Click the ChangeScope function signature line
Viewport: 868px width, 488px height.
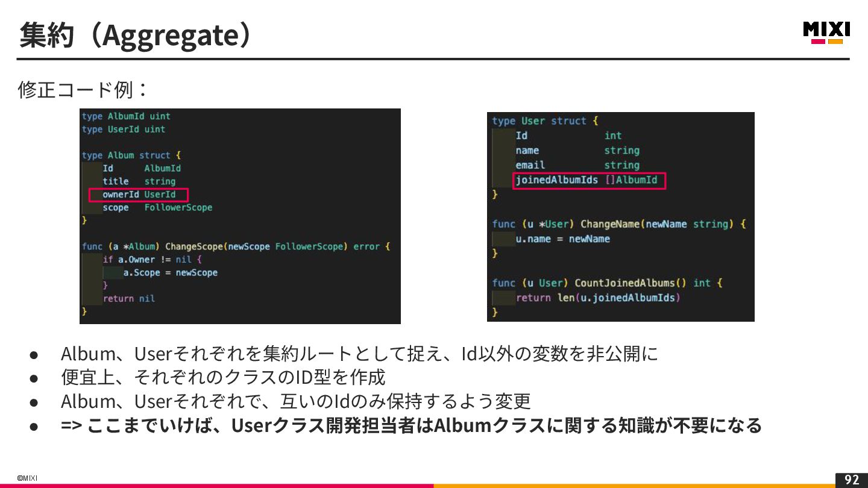[x=236, y=247]
